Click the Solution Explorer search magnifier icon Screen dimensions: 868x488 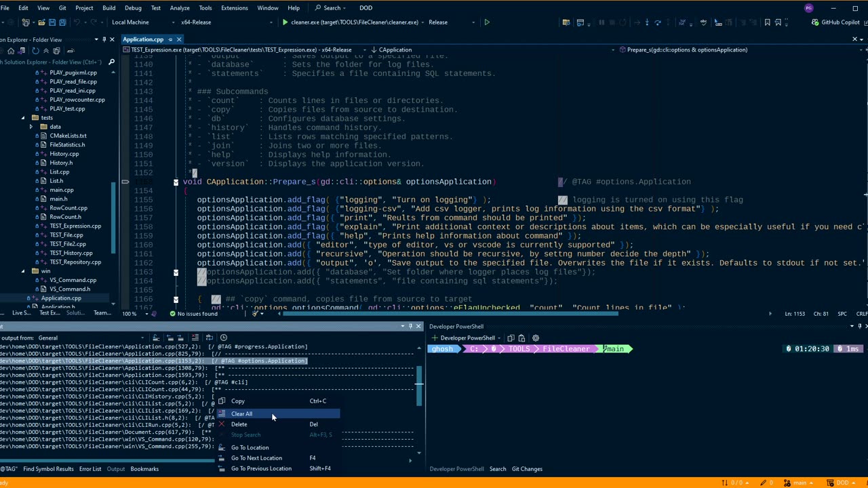pyautogui.click(x=111, y=62)
